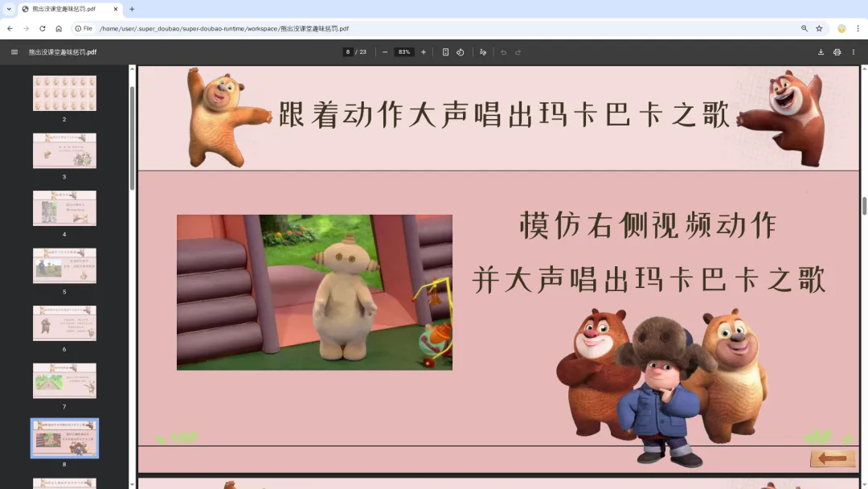Open a new browser tab
This screenshot has height=489, width=868.
[x=132, y=9]
